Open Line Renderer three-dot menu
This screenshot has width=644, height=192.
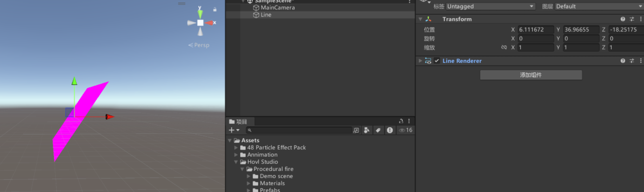[x=641, y=61]
